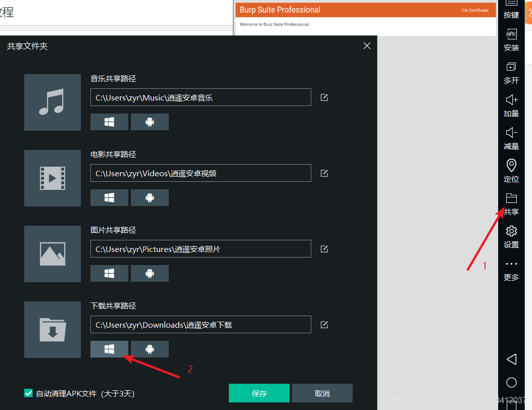Click the download folder thumbnail
532x410 pixels.
point(53,330)
